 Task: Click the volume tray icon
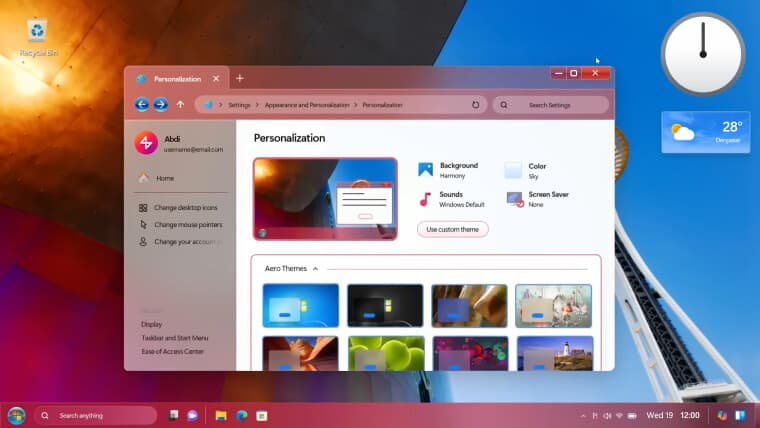pos(607,416)
